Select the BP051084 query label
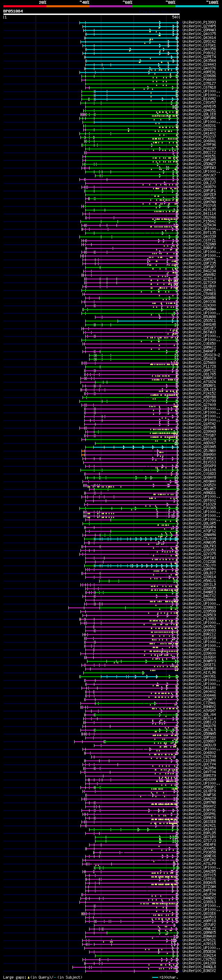Image resolution: width=222 pixels, height=980 pixels. coord(13,11)
